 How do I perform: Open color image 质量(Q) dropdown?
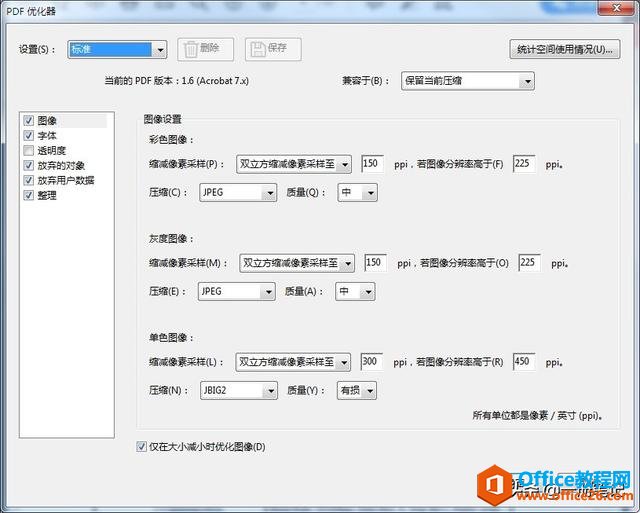(x=358, y=192)
